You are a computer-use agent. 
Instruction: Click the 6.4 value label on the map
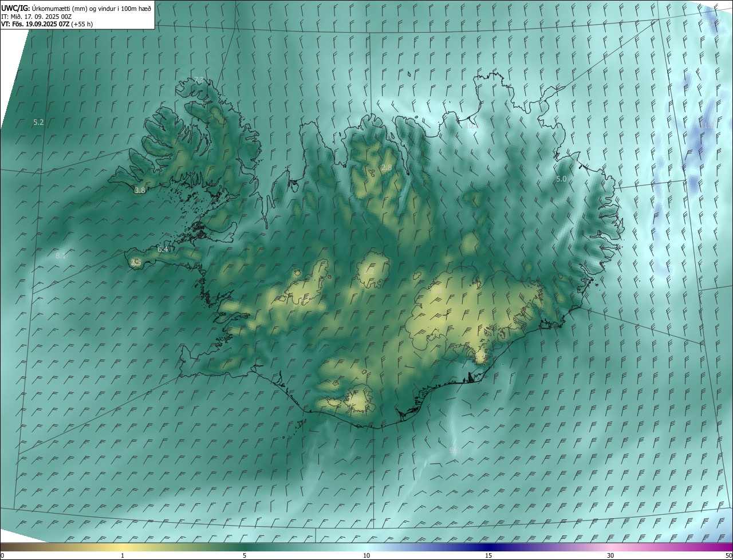tap(163, 249)
